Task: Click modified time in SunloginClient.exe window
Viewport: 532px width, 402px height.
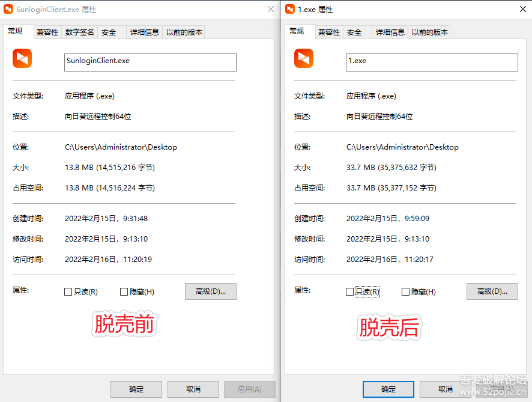Action: 106,239
